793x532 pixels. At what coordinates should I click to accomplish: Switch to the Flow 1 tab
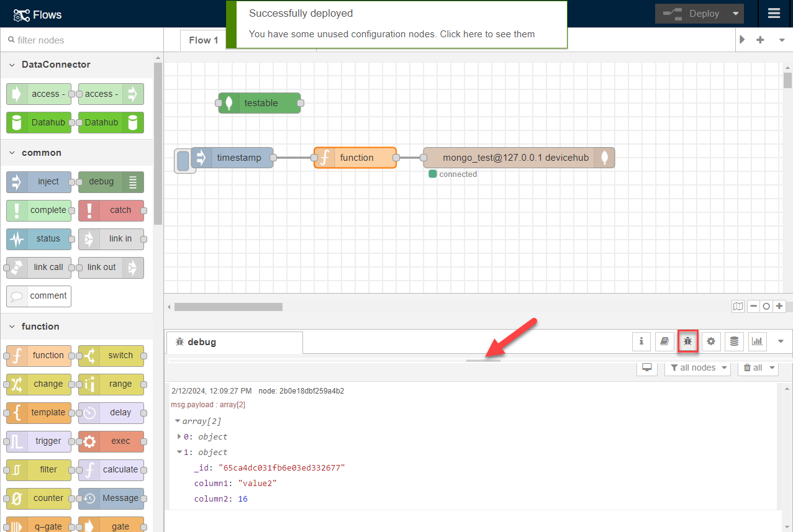(203, 40)
